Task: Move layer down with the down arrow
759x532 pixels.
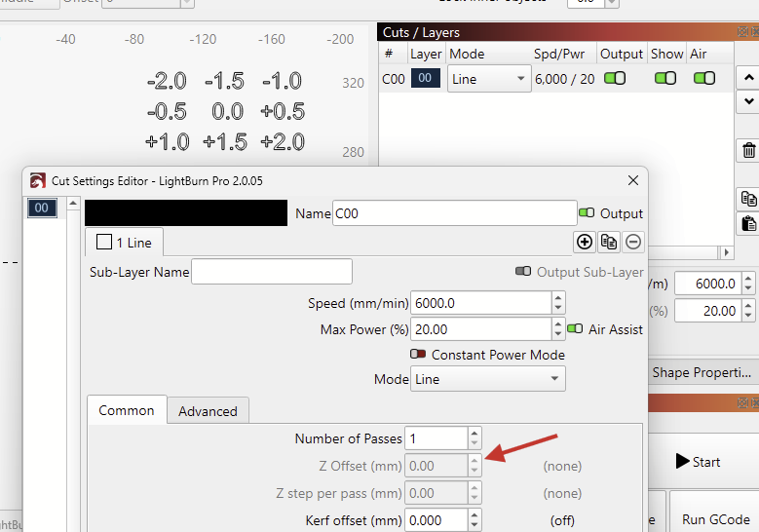Action: point(748,100)
